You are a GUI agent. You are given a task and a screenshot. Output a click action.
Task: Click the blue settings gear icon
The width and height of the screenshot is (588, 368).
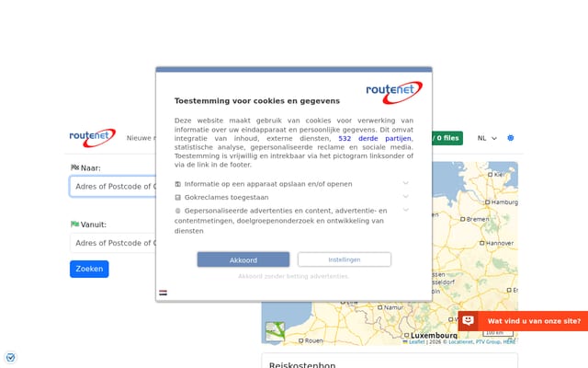[x=511, y=138]
